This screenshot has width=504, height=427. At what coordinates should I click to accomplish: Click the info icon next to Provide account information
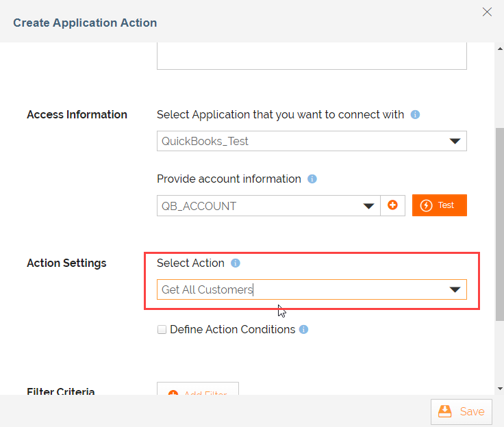(x=312, y=179)
